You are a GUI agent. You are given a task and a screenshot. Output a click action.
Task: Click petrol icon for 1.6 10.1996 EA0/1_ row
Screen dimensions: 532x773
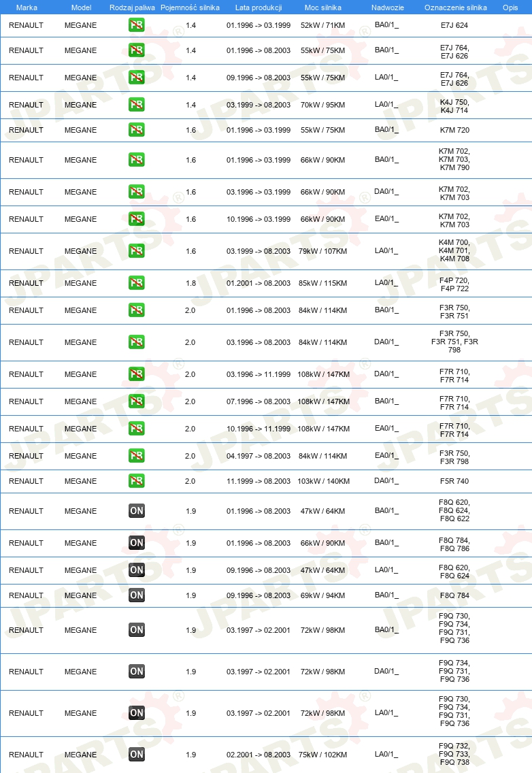pyautogui.click(x=137, y=219)
